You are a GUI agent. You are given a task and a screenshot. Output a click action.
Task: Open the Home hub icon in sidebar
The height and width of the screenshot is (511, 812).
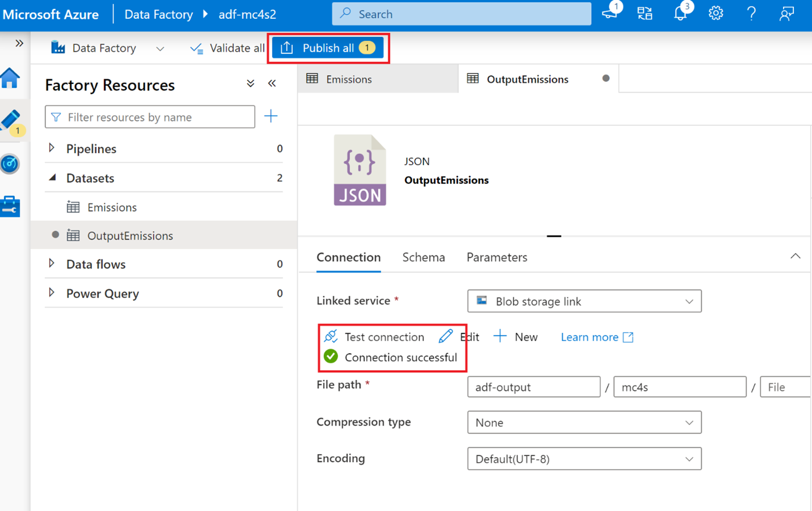10,78
